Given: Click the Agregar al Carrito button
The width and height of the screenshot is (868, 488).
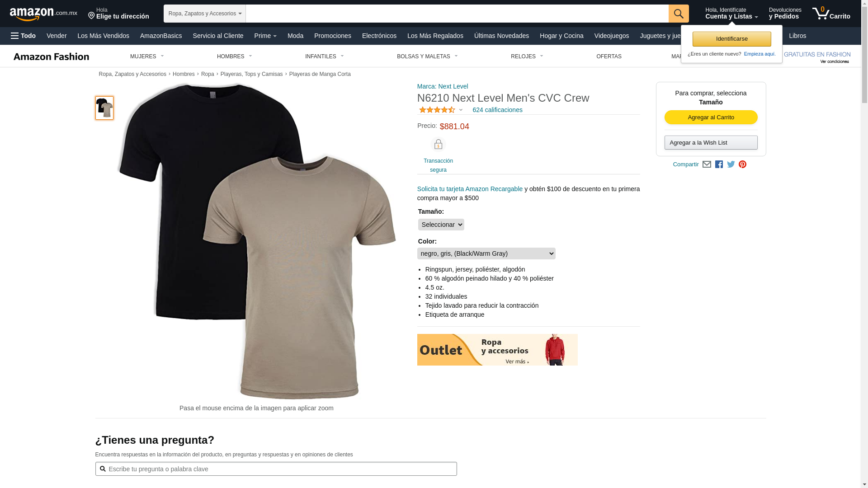Looking at the screenshot, I should [711, 117].
